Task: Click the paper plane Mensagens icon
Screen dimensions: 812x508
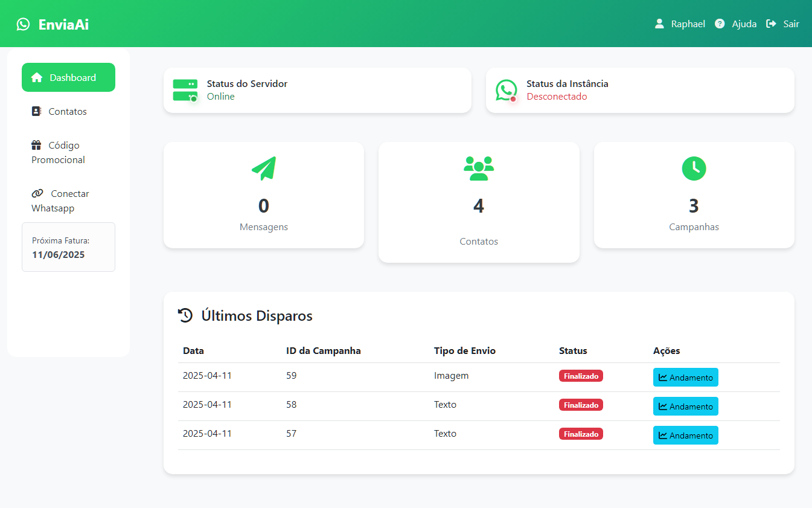Action: (x=264, y=169)
